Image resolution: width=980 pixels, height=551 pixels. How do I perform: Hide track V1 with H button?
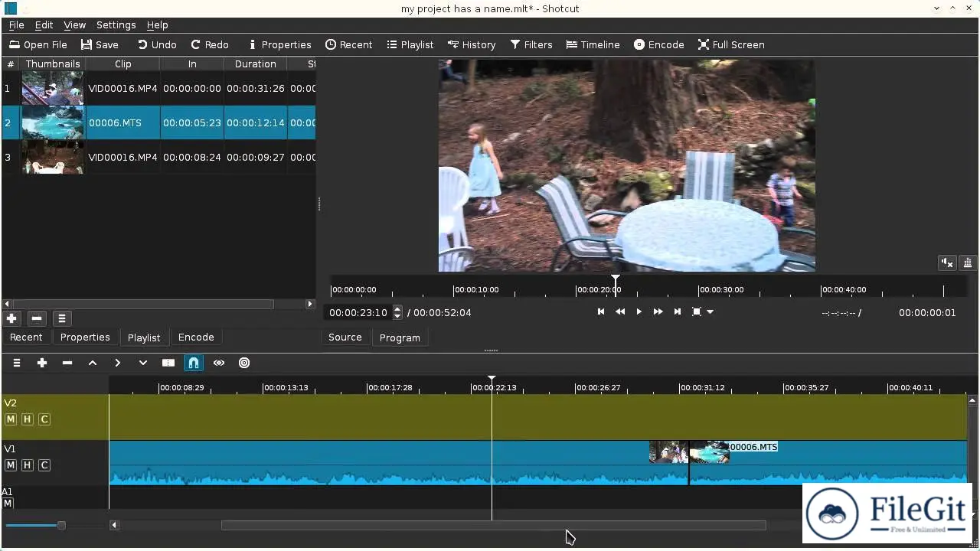28,465
